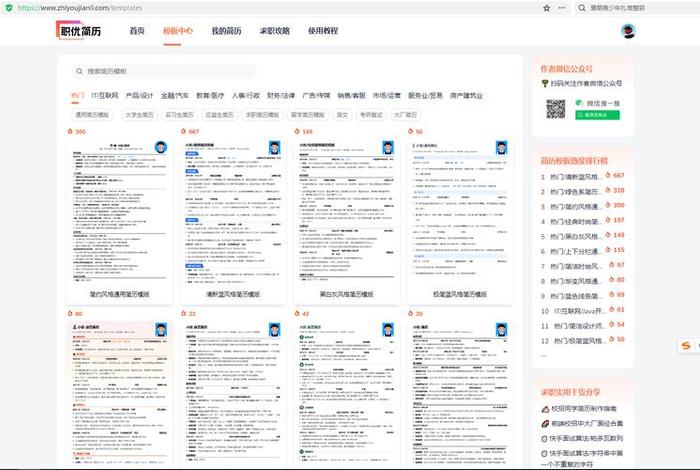The width and height of the screenshot is (700, 470).
Task: Select the 财务/法律 category
Action: point(281,96)
